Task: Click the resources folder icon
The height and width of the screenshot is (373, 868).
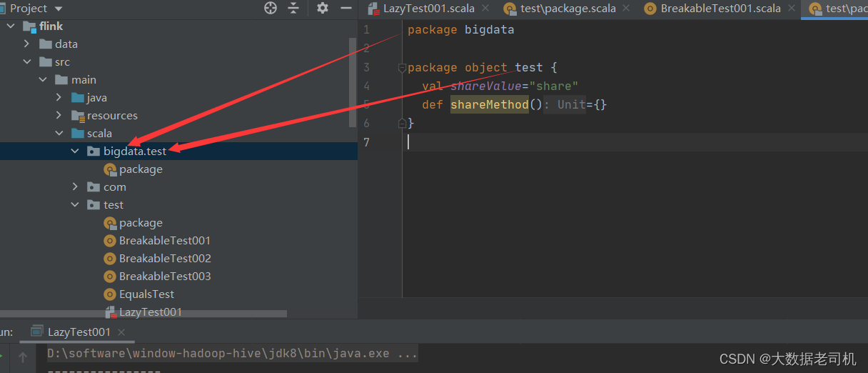Action: (x=78, y=116)
